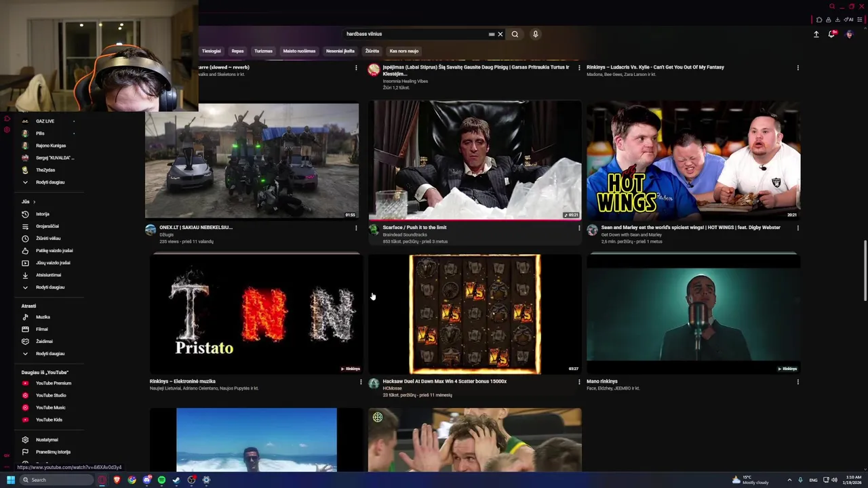Open Spotify from the taskbar
This screenshot has height=488, width=868.
pyautogui.click(x=161, y=480)
